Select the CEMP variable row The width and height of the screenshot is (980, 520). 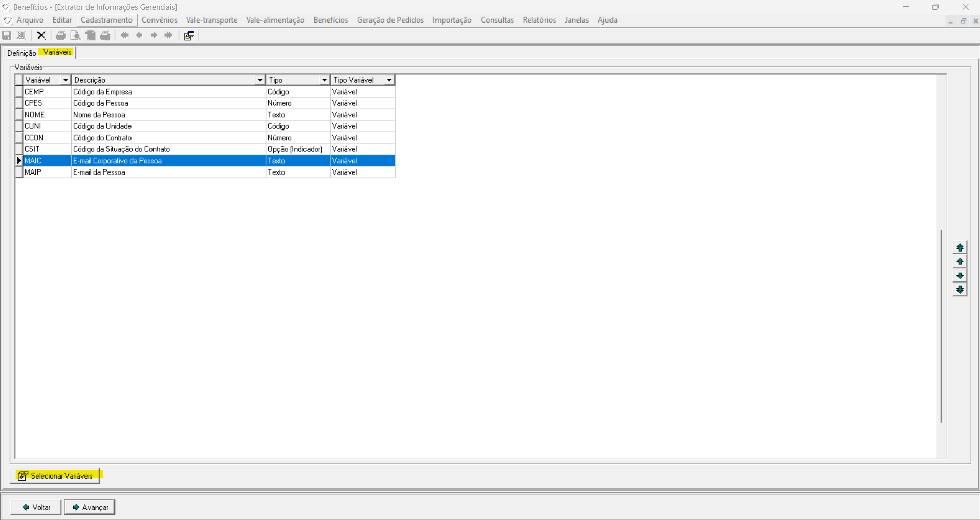tap(205, 92)
